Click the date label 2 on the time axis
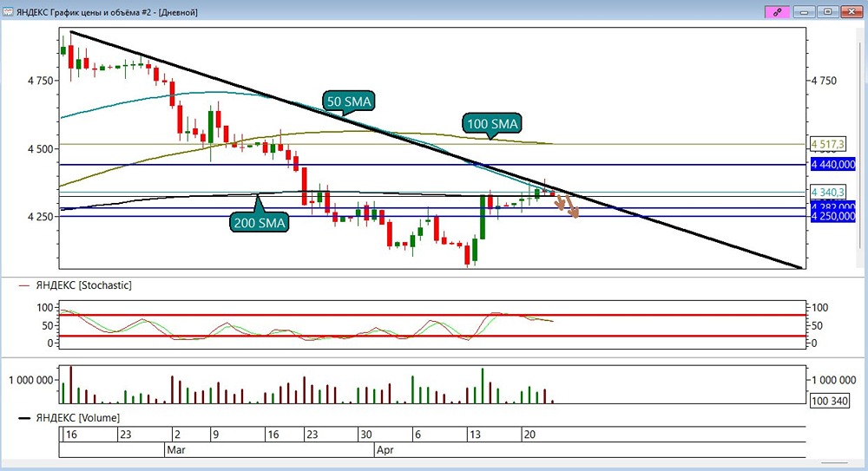 pyautogui.click(x=177, y=435)
